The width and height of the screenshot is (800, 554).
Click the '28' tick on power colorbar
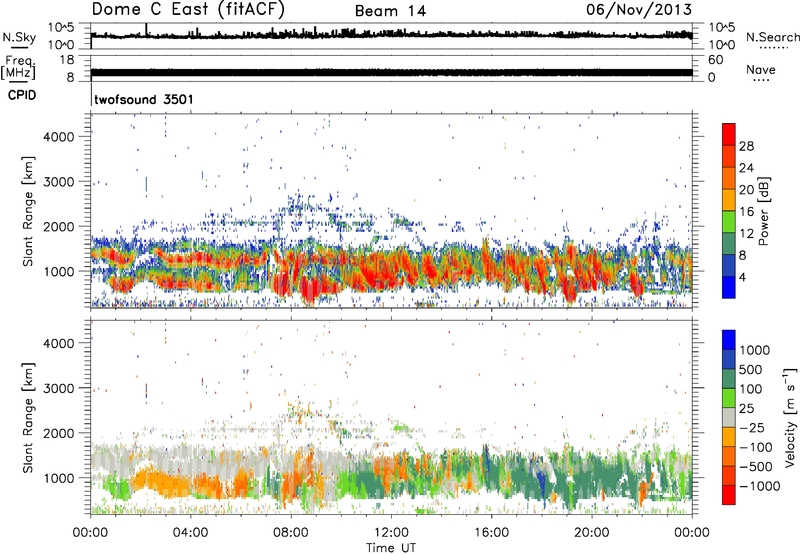[746, 146]
